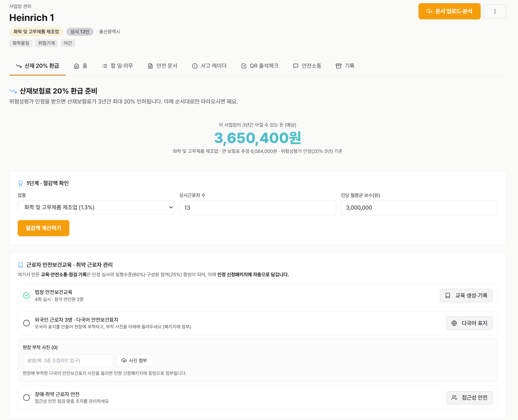
Task: Click the list icon on 할 일·의무 tab
Action: (x=105, y=66)
